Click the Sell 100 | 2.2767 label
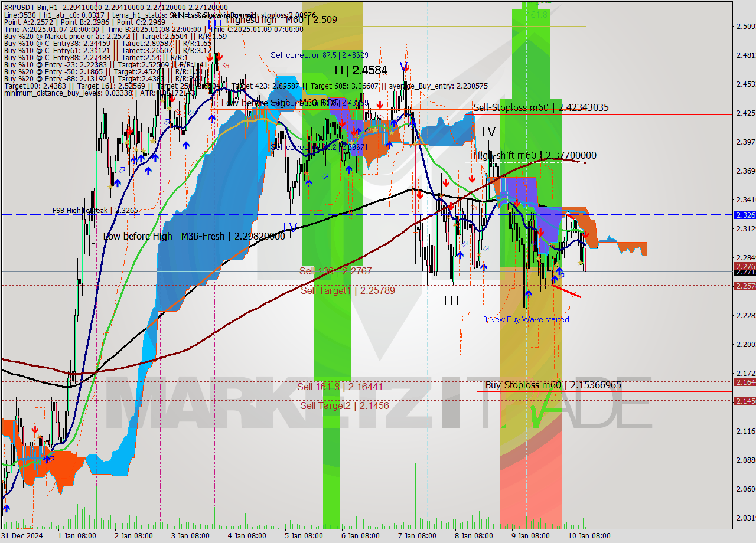Screen dimensions: 756x543 tap(335, 271)
